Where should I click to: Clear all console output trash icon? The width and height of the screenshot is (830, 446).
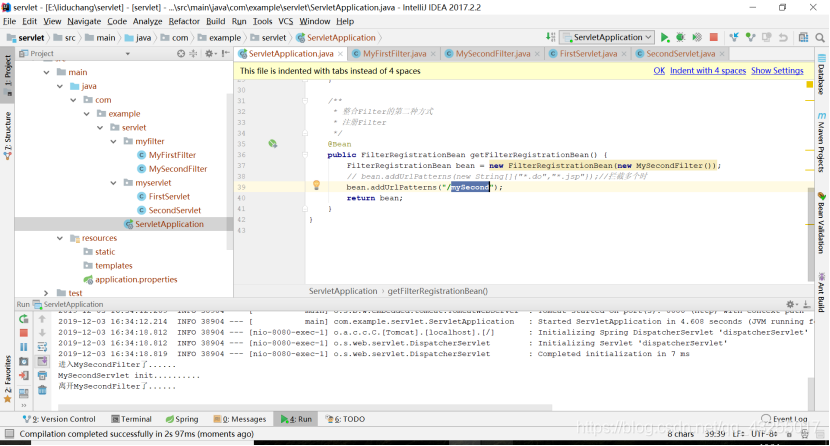click(42, 390)
